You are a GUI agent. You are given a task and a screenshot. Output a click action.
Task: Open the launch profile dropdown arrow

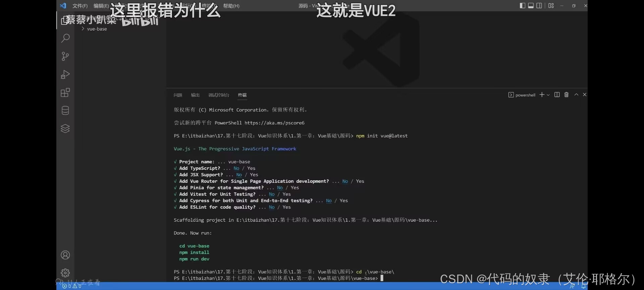coord(548,95)
